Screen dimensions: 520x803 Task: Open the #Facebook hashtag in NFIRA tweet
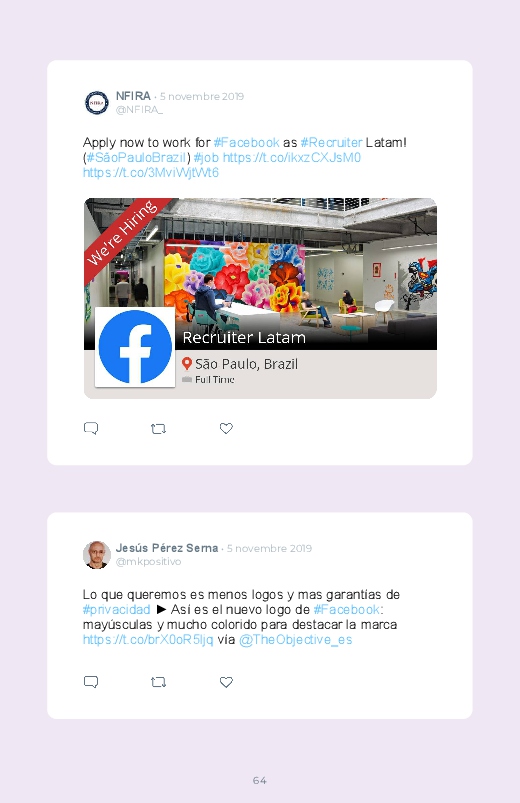click(246, 142)
